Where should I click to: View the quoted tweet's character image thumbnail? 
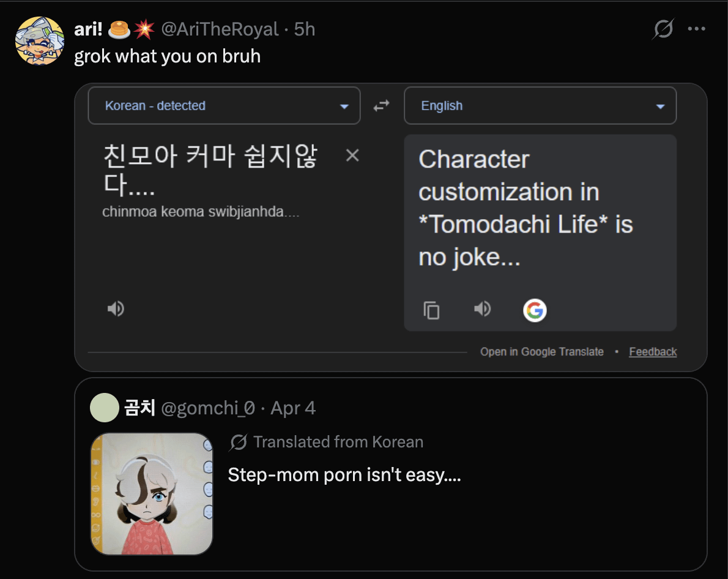[x=152, y=493]
